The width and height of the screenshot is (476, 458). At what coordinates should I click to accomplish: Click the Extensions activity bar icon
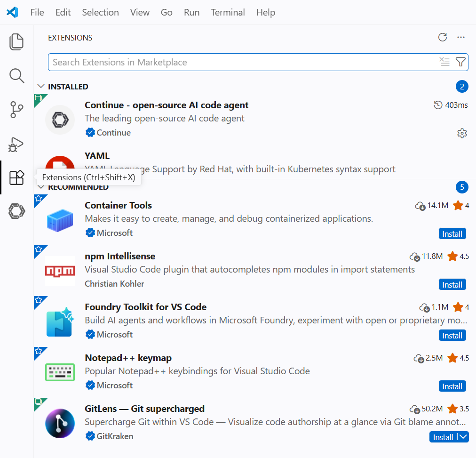[x=16, y=177]
